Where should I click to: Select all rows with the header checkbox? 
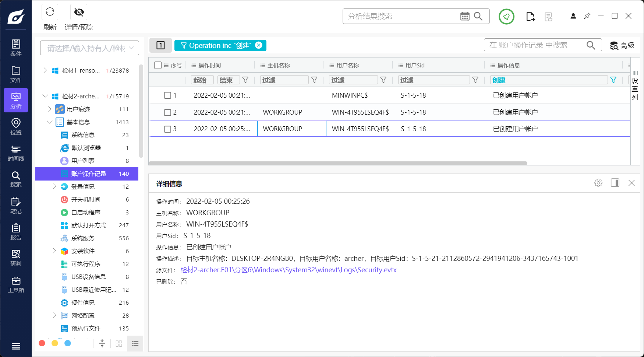pos(158,65)
